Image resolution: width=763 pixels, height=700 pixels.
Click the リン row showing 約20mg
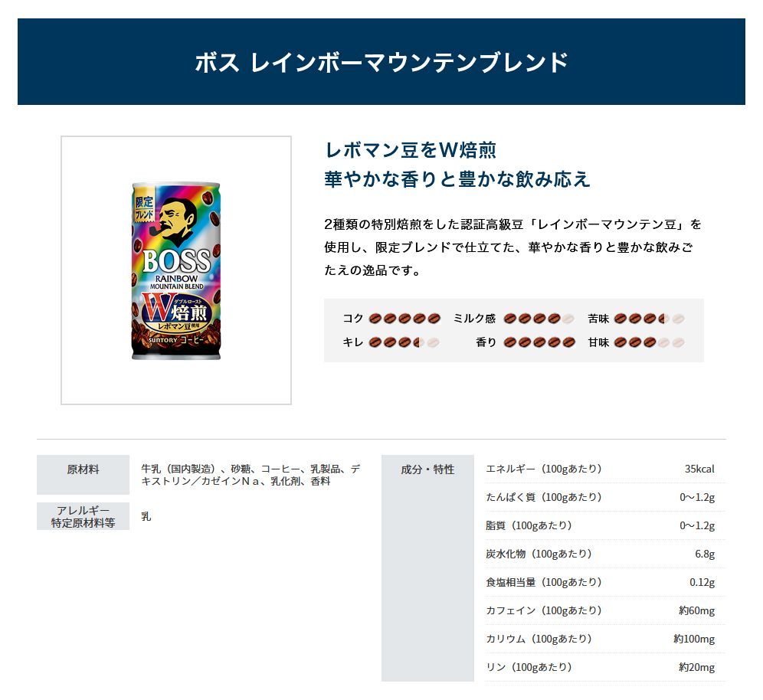(x=605, y=667)
